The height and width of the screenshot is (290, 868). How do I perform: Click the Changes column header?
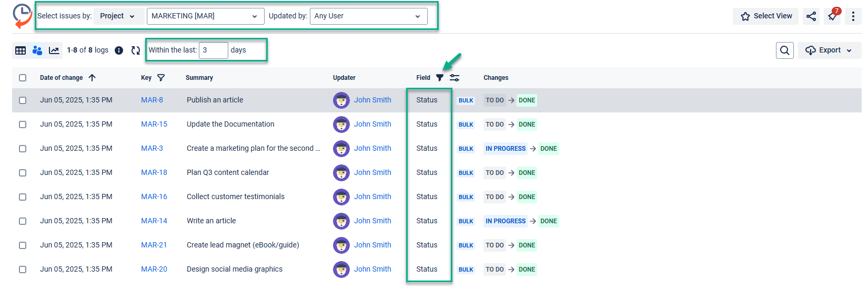click(x=496, y=78)
